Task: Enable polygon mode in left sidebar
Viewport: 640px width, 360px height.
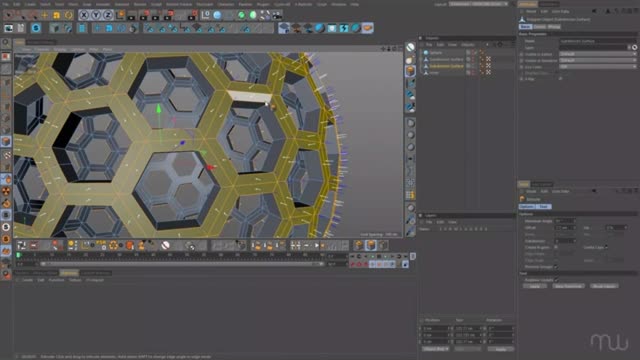Action: 6,141
